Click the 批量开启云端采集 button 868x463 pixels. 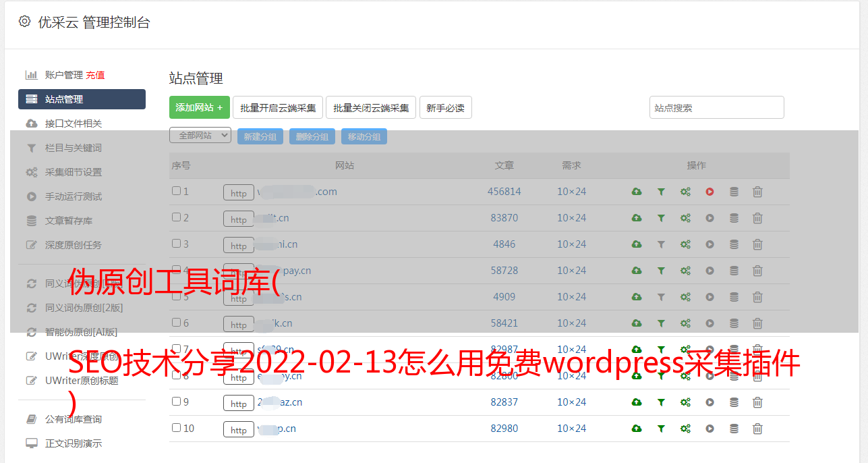click(278, 107)
